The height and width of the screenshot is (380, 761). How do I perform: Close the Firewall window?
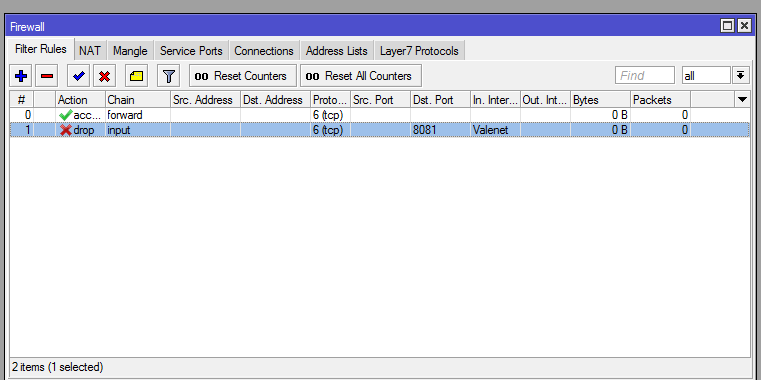(x=744, y=26)
